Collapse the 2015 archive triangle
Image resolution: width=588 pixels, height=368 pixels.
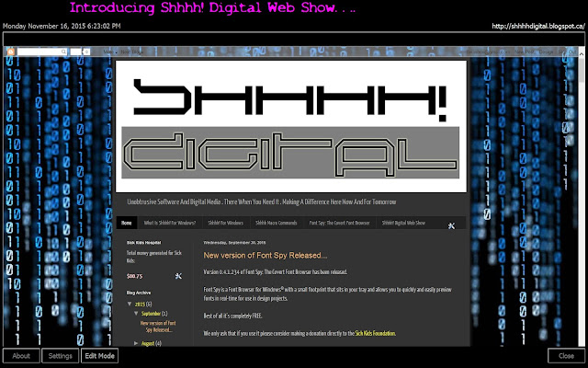point(130,304)
